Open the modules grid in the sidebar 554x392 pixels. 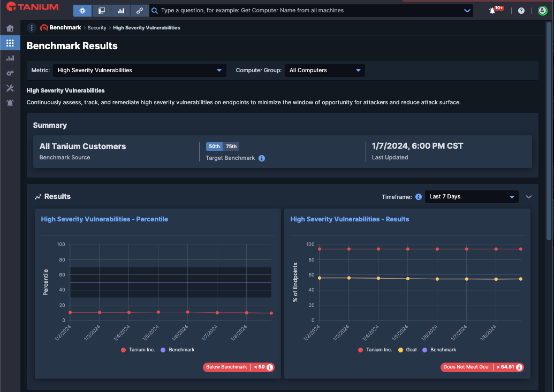point(10,43)
